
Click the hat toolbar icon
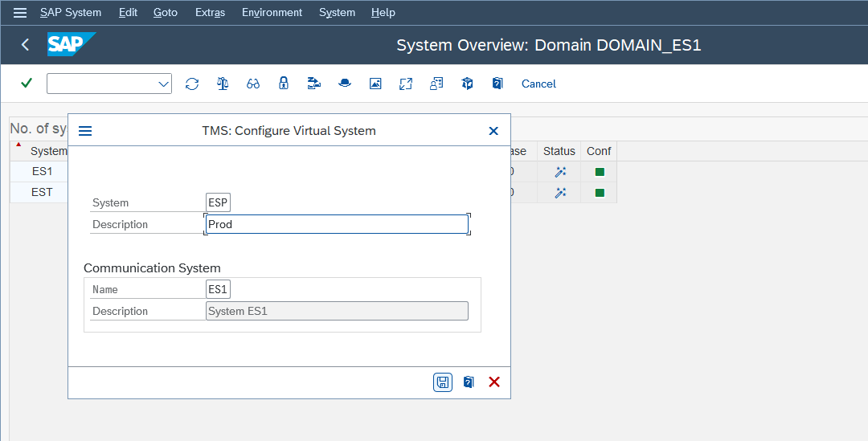tap(345, 84)
